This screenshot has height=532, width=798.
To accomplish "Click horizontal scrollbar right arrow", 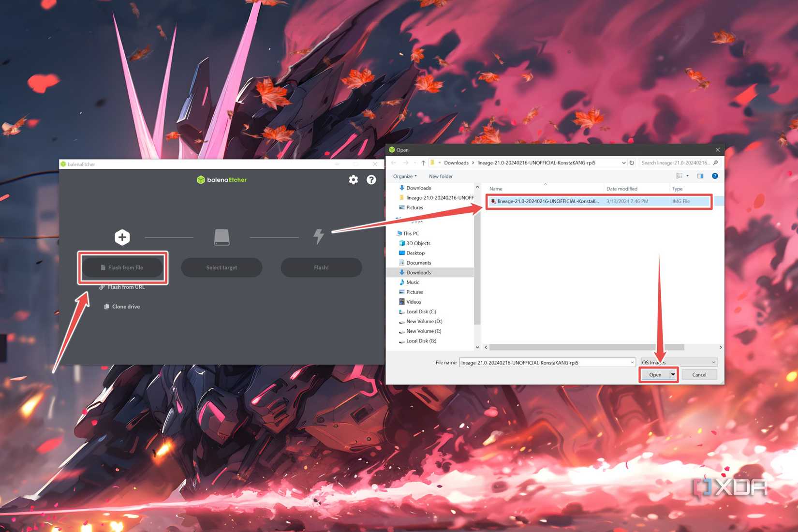I will click(x=721, y=347).
